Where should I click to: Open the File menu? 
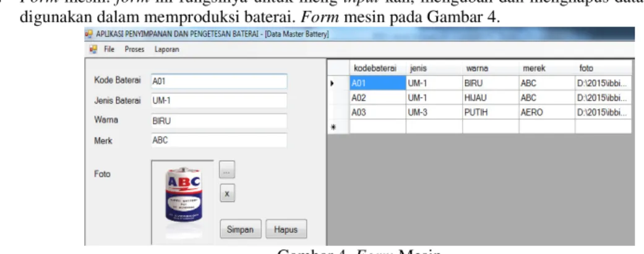109,49
